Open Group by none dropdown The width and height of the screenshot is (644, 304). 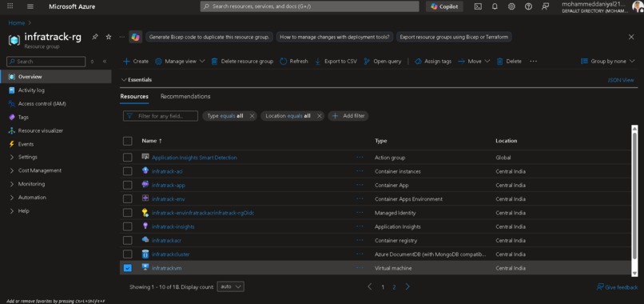click(608, 62)
